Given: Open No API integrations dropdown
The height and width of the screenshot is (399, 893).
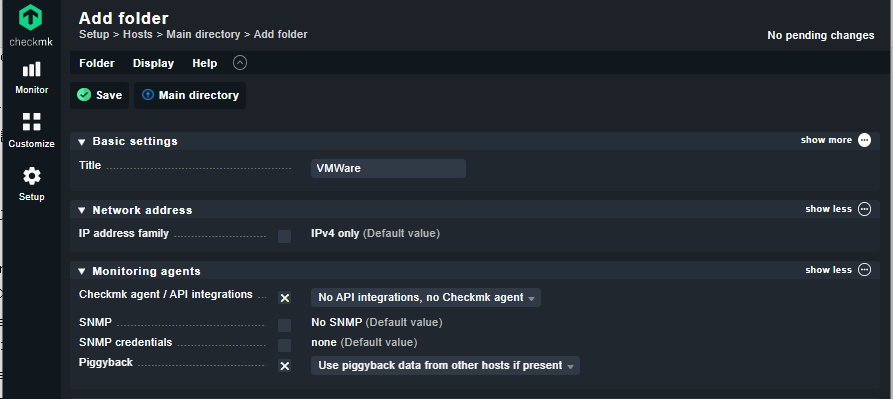Looking at the screenshot, I should pyautogui.click(x=425, y=298).
